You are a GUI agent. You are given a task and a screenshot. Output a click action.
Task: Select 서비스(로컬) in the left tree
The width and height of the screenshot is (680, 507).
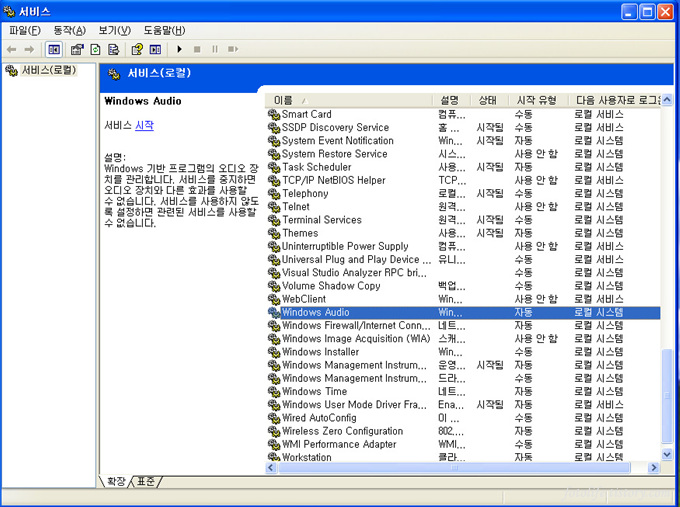[49, 70]
